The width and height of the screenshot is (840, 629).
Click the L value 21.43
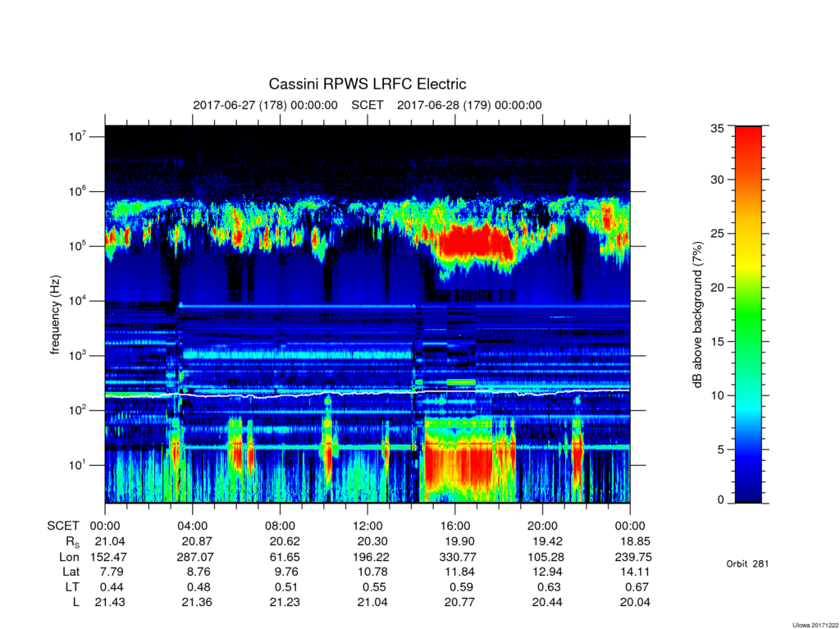(110, 602)
